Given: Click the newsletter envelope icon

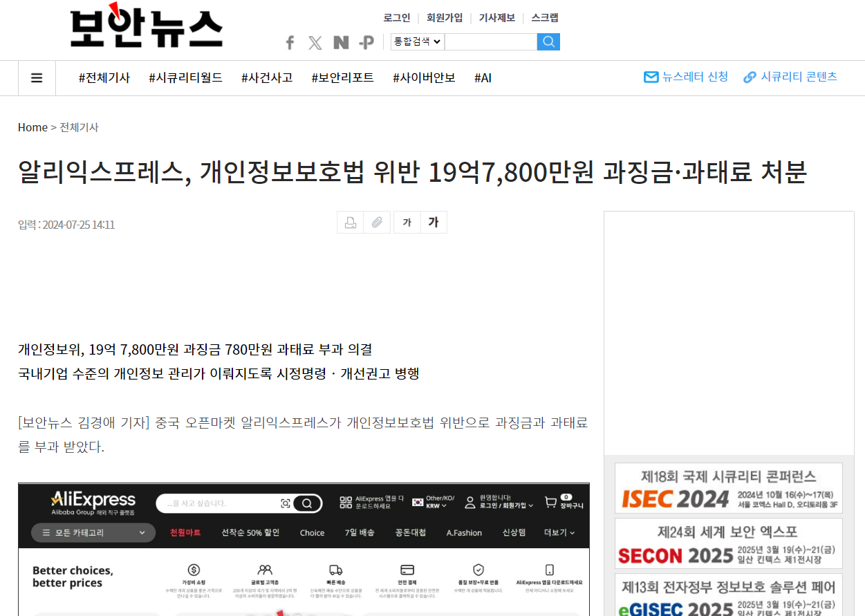Looking at the screenshot, I should coord(651,77).
